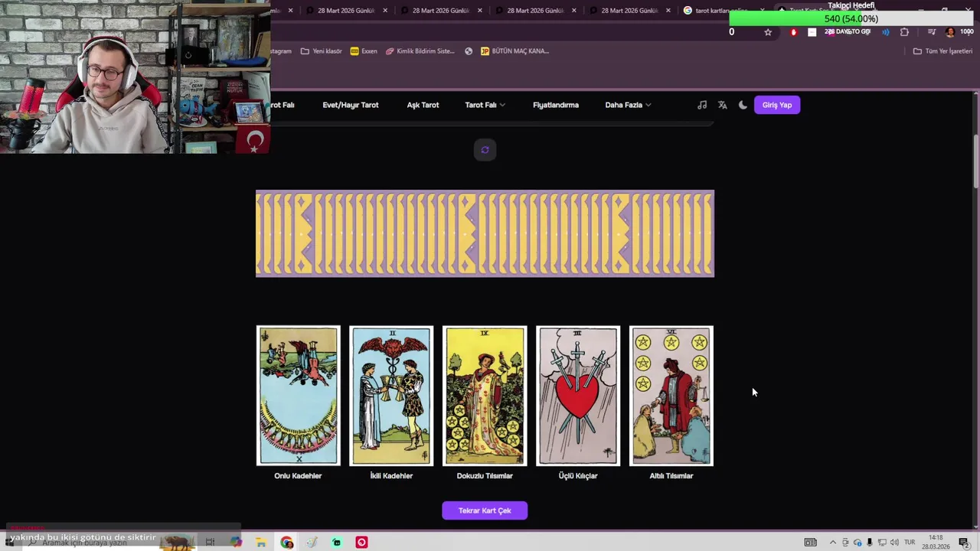Open the Exxen bookmark
Viewport: 980px width, 551px height.
[x=364, y=51]
